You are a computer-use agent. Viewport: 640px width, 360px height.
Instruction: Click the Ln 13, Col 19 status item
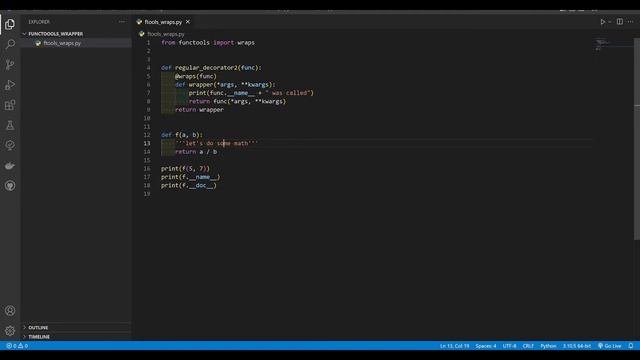(454, 346)
